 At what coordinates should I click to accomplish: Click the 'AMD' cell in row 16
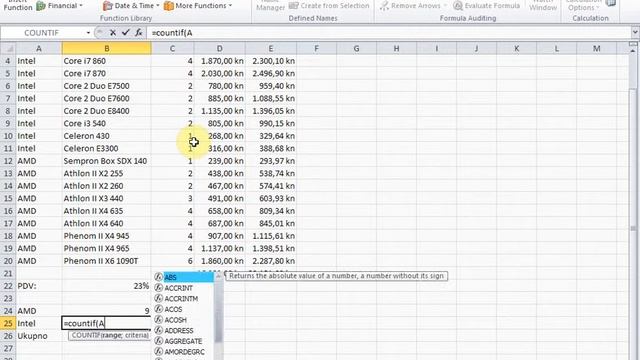[39, 211]
